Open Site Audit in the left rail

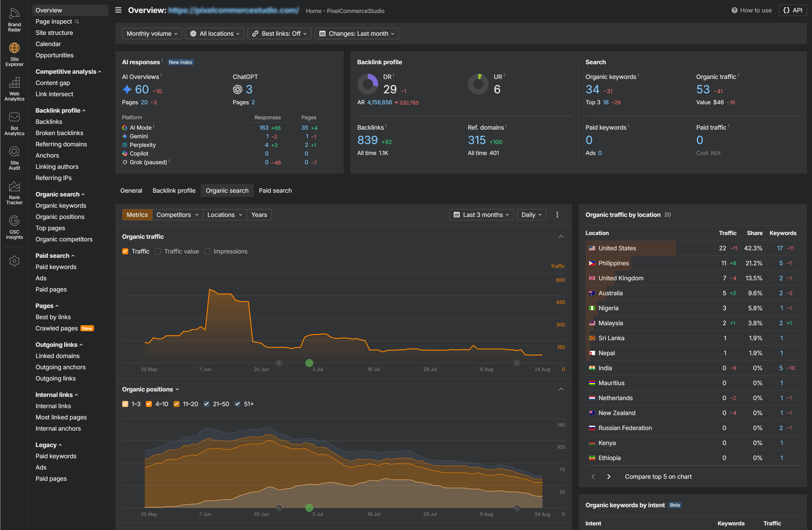point(14,158)
